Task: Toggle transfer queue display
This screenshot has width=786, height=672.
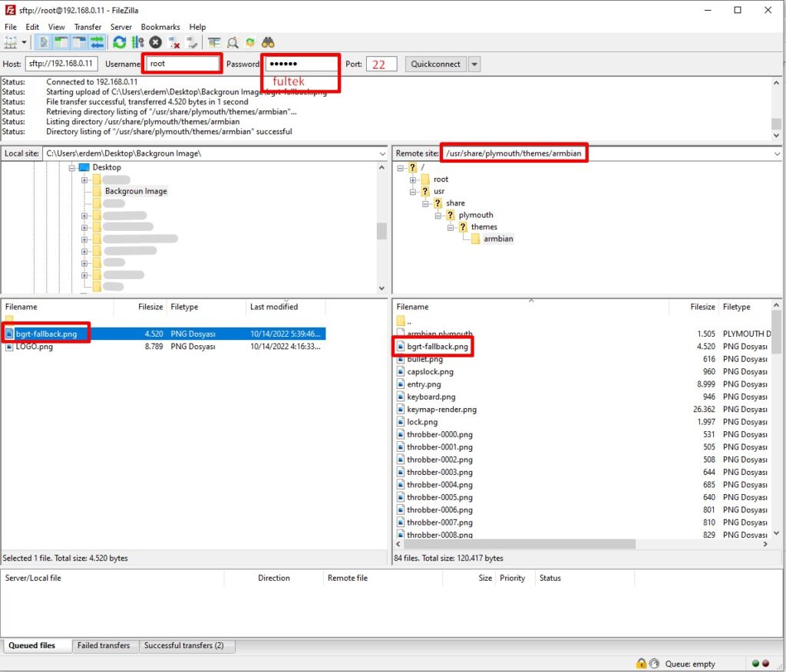Action: coord(97,42)
